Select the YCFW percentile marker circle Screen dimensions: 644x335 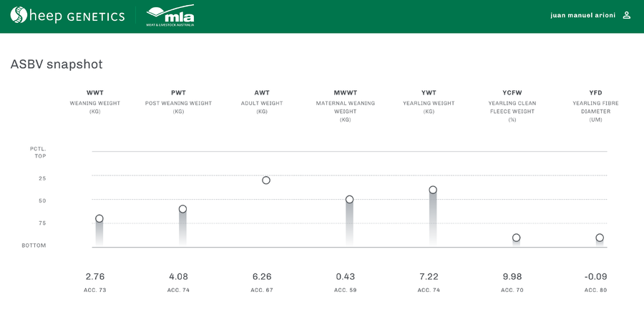coord(516,238)
